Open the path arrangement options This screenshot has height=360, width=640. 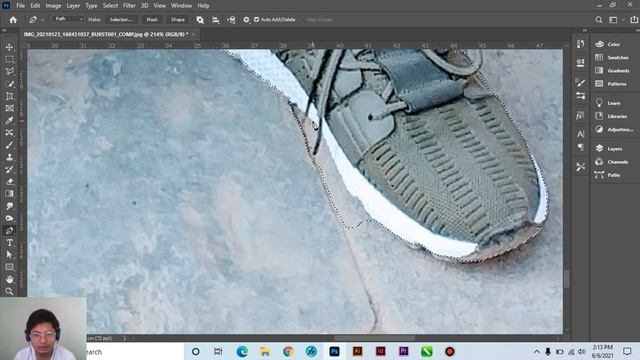click(231, 20)
